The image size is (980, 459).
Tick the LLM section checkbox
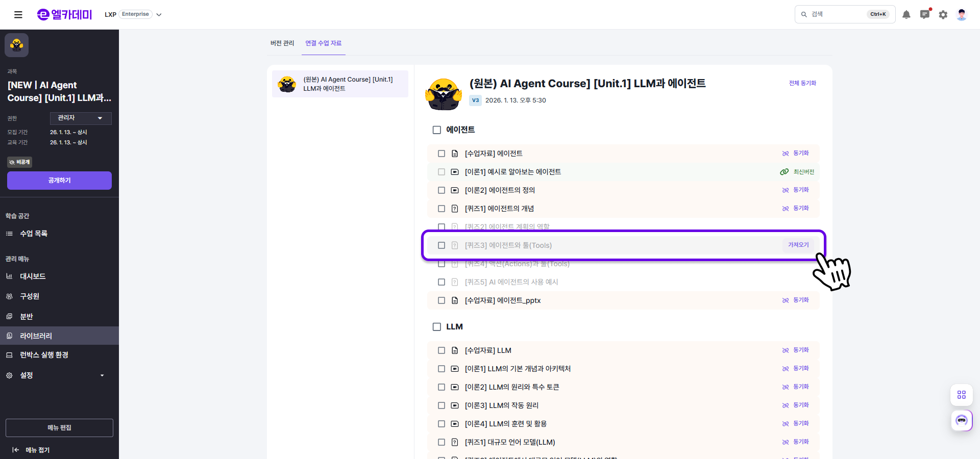point(437,327)
